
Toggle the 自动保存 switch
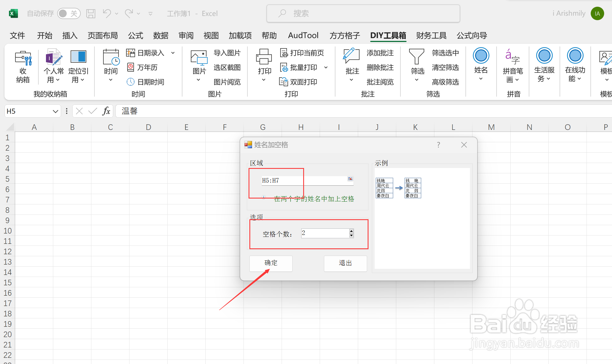[x=69, y=13]
